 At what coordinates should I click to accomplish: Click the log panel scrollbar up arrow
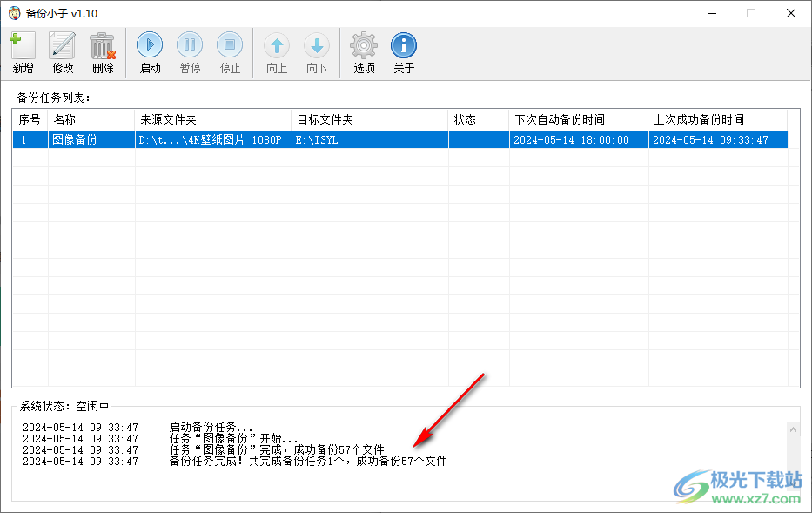point(793,429)
